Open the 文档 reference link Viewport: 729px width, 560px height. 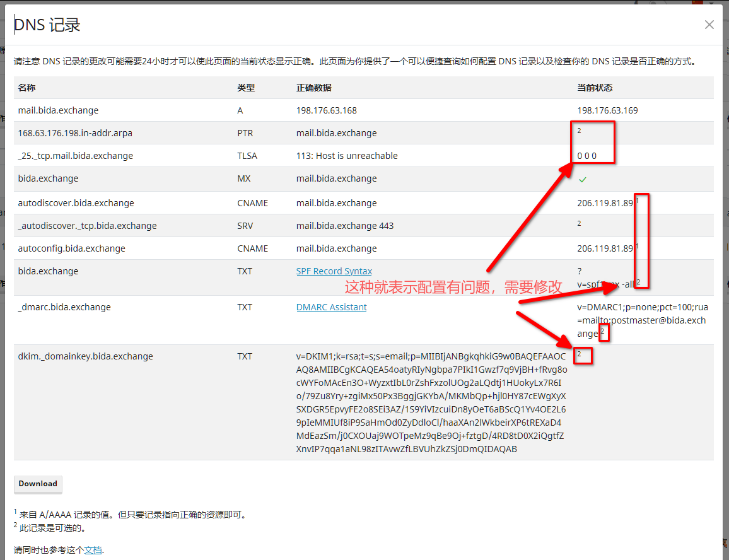[x=93, y=550]
